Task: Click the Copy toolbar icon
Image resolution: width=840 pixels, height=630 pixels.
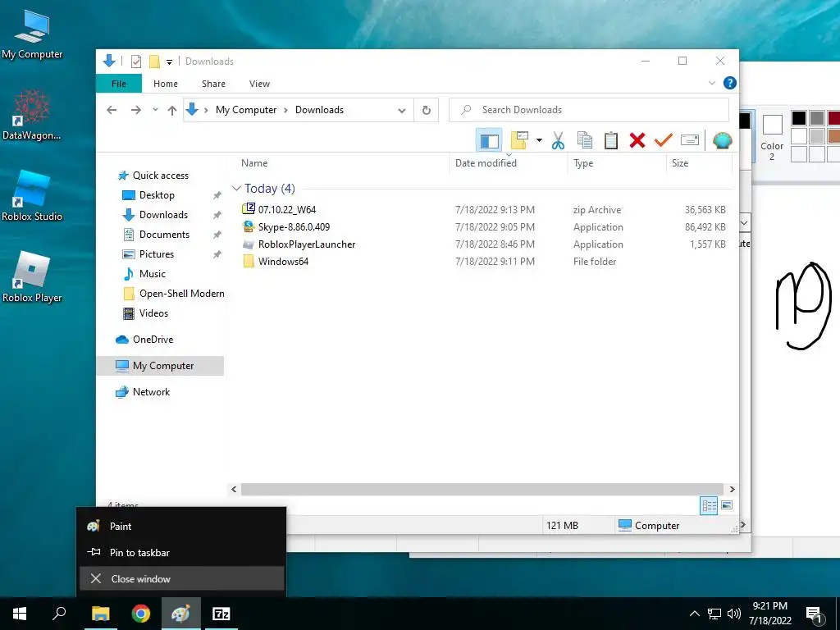Action: (584, 140)
